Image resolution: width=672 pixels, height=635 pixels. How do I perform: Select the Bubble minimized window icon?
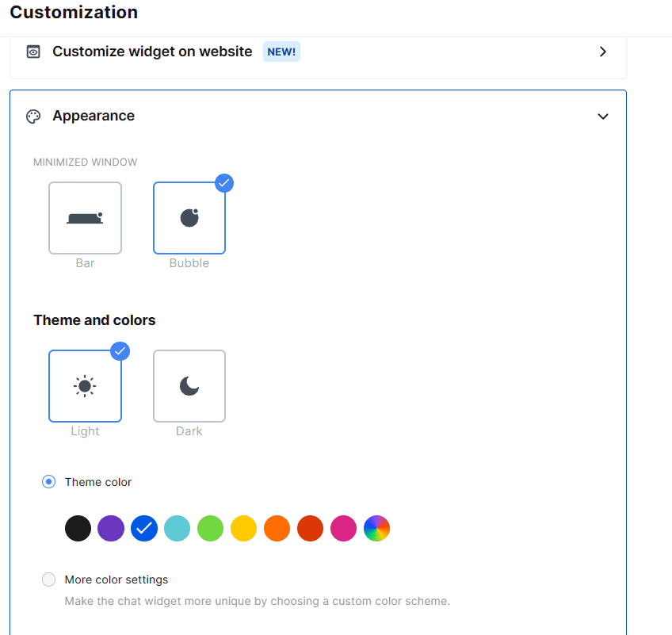pyautogui.click(x=189, y=218)
